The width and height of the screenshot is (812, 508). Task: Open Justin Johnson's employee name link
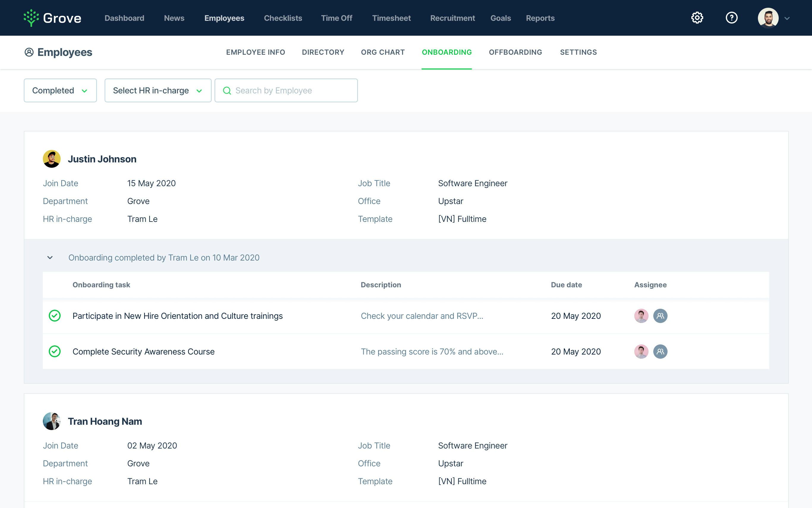pos(102,159)
